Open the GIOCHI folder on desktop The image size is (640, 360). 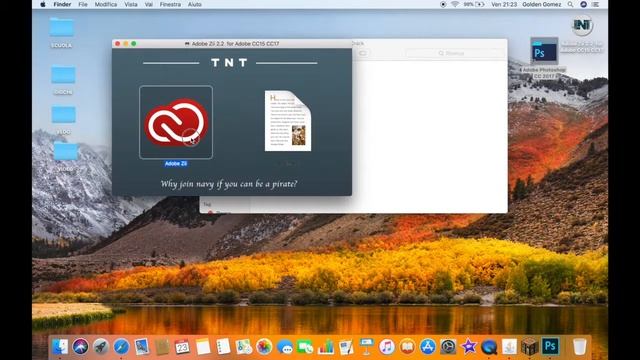pos(63,75)
